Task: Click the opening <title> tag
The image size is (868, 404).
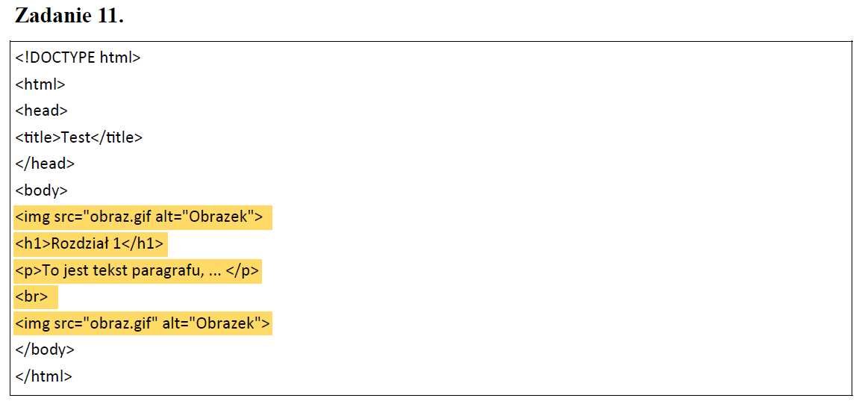Action: pyautogui.click(x=38, y=137)
